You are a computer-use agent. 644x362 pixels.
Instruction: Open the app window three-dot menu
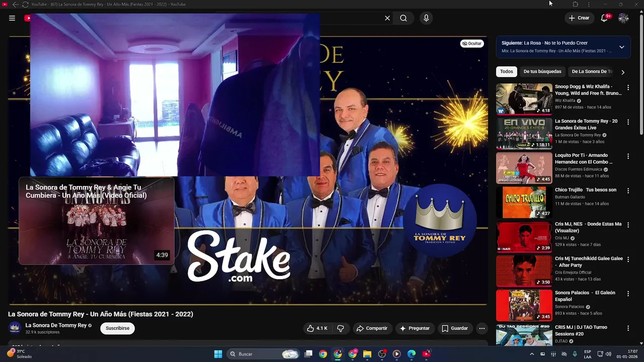589,4
